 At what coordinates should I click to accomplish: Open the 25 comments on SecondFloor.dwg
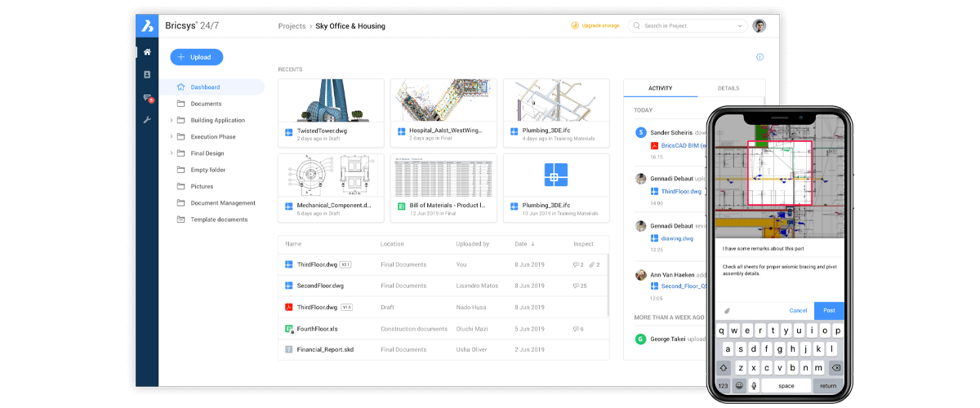[581, 286]
